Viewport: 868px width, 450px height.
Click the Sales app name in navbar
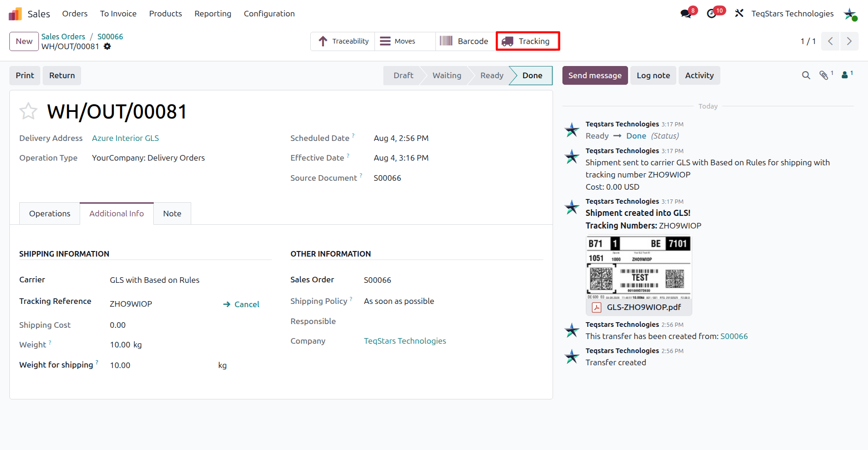(x=38, y=14)
